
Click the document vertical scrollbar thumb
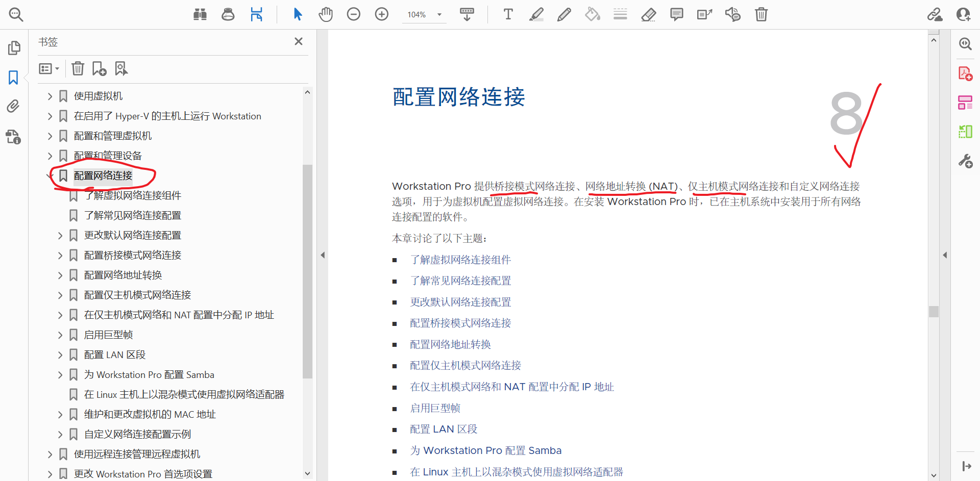pos(934,311)
